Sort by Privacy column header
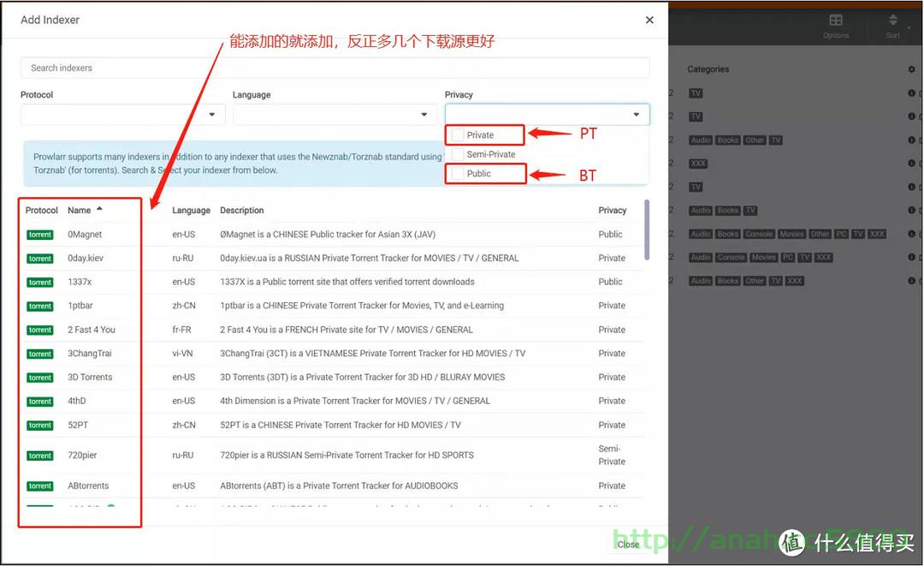The width and height of the screenshot is (924, 566). click(x=613, y=211)
